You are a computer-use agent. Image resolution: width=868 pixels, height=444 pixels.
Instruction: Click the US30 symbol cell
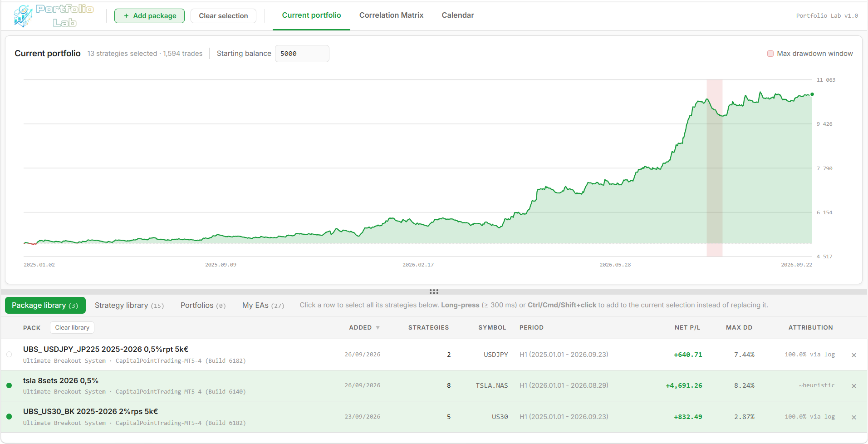pyautogui.click(x=500, y=417)
